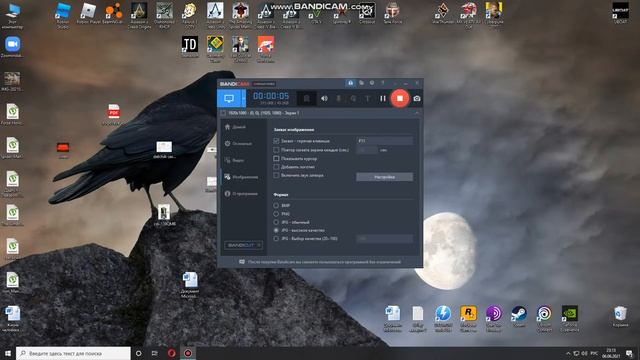Stop the Bandicam recording with red button
This screenshot has width=640, height=360.
tap(400, 98)
